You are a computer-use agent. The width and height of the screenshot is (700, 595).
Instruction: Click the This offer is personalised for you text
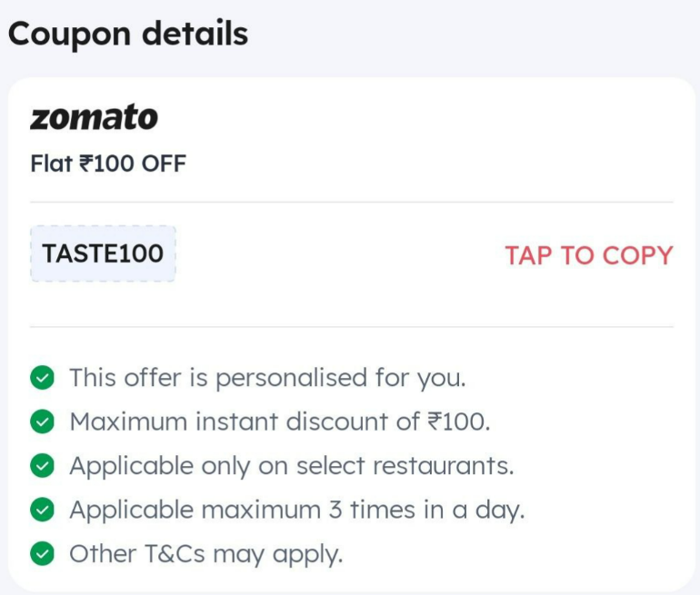[x=268, y=378]
